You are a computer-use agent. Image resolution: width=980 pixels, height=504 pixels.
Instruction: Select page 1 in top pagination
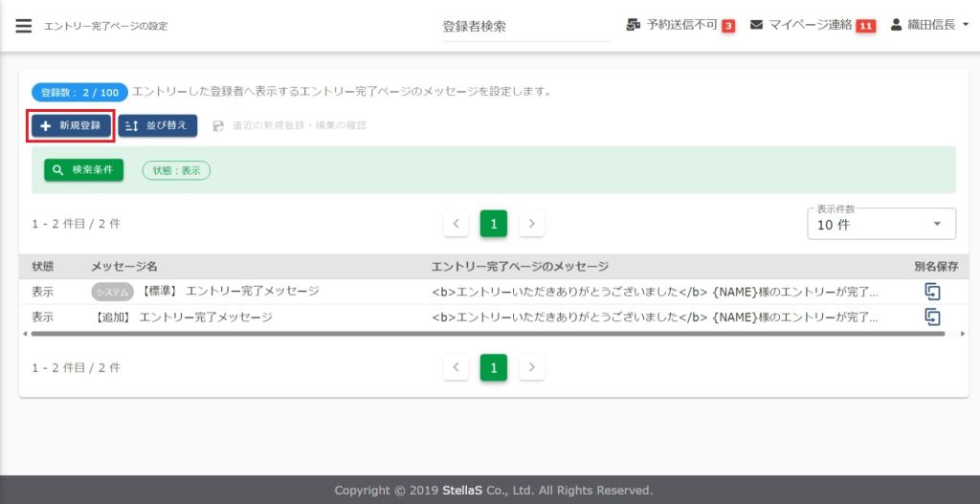493,224
